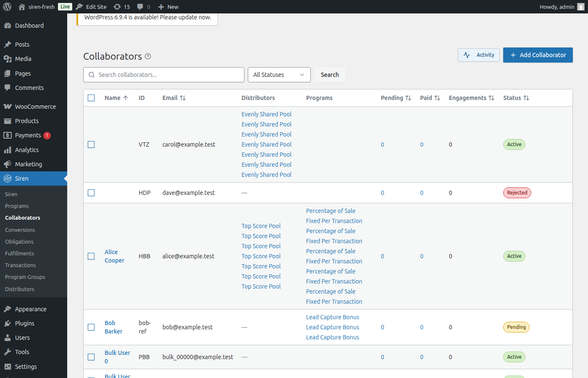588x378 pixels.
Task: Open the Fulfillments submenu item
Action: [x=19, y=254]
